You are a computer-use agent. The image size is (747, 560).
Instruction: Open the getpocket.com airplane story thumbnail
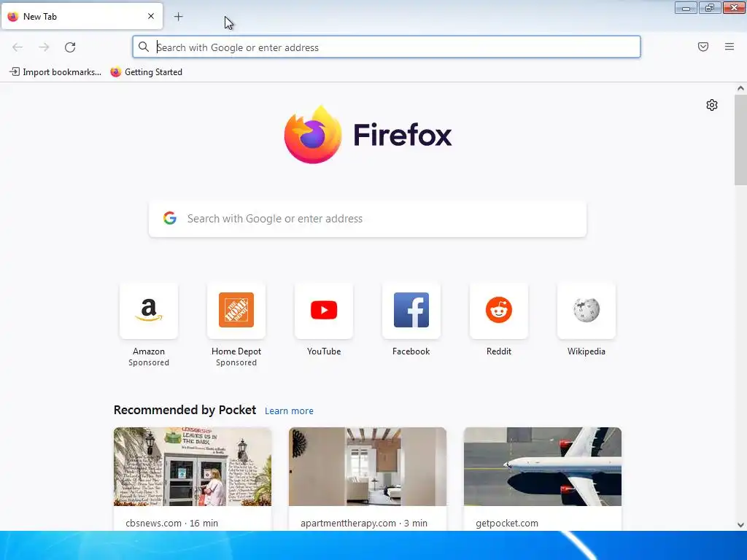543,467
